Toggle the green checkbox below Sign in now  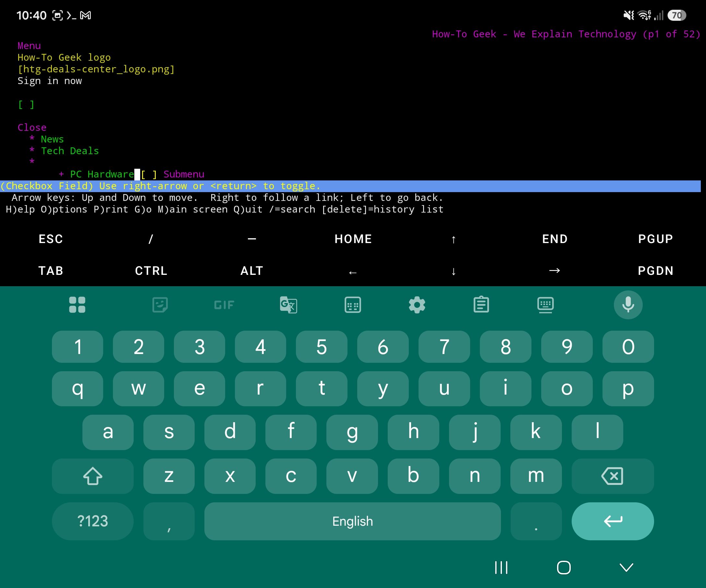click(x=26, y=105)
